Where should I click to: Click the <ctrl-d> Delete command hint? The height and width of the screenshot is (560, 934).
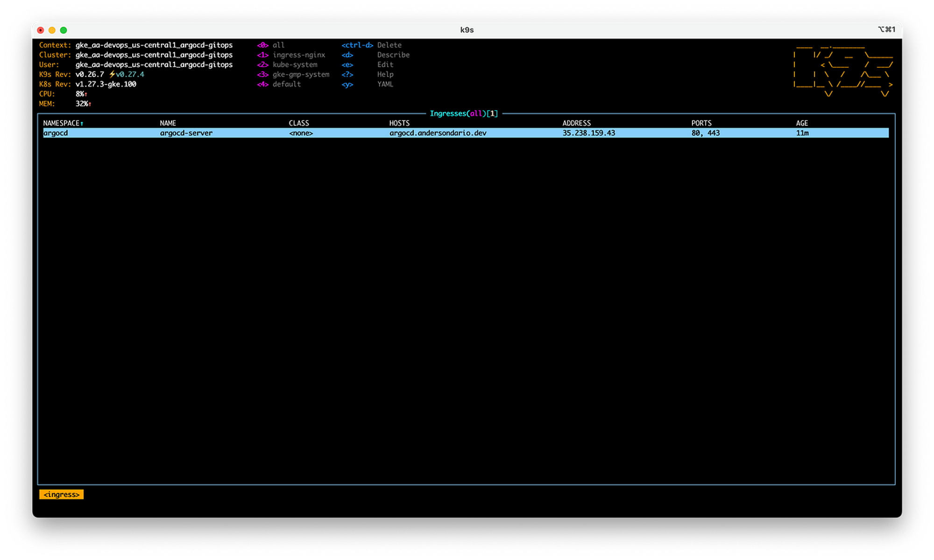tap(371, 45)
